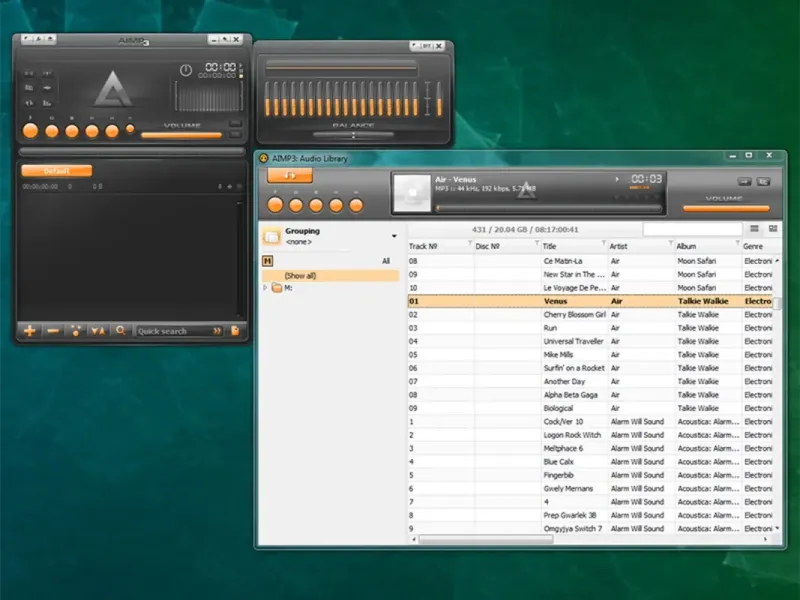800x600 pixels.
Task: Open the Grouping dropdown arrow
Action: click(394, 236)
